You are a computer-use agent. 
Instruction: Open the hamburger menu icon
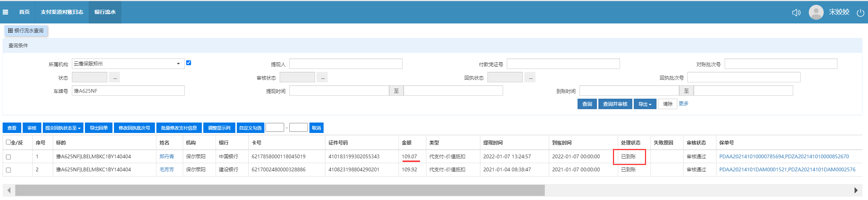5,12
